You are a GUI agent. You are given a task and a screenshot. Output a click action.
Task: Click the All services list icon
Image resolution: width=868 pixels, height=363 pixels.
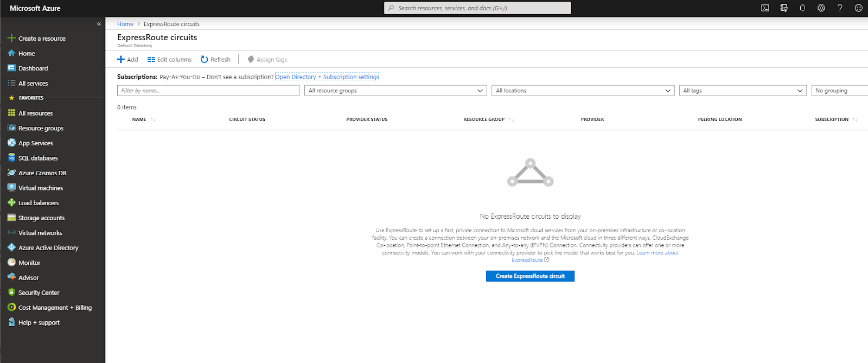[x=11, y=83]
